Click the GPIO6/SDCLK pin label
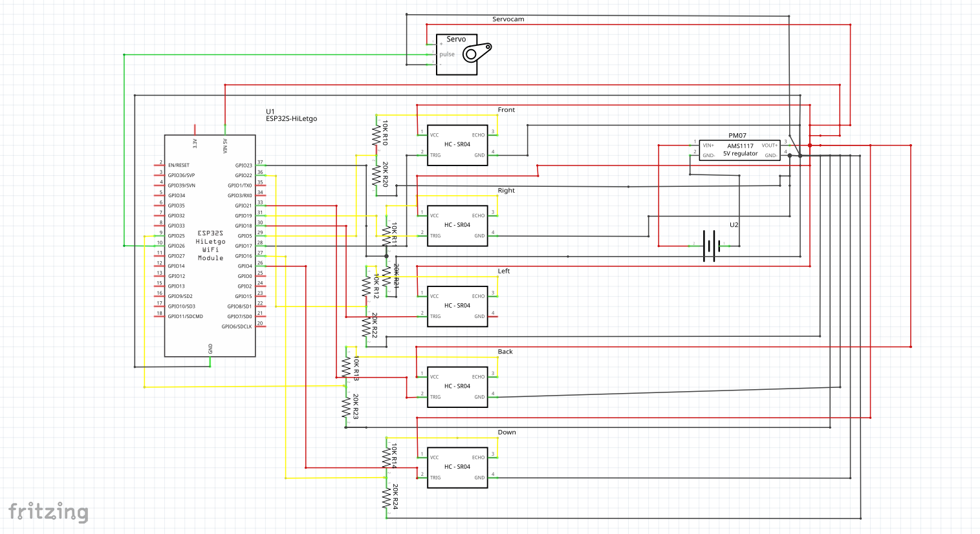 click(x=237, y=326)
